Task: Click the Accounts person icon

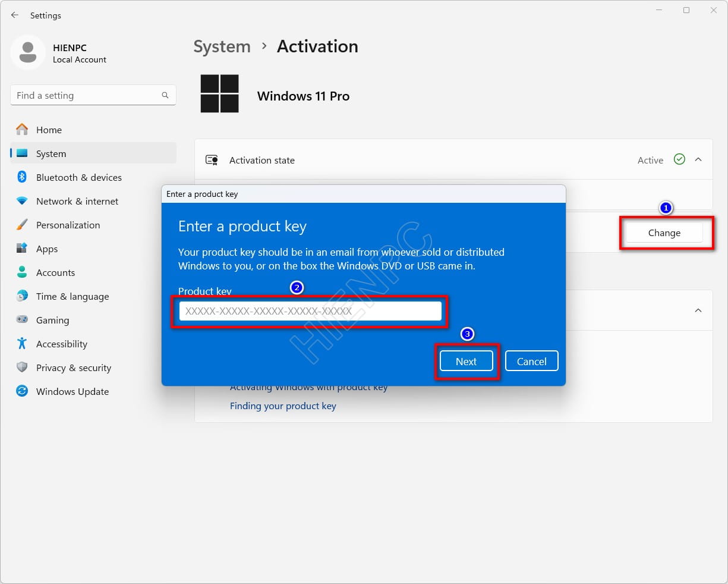Action: (x=22, y=272)
